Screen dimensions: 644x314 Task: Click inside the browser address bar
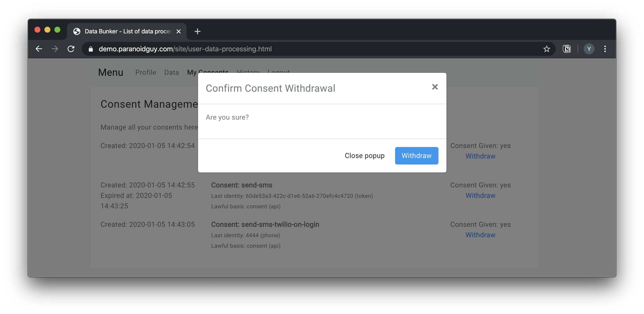(225, 49)
